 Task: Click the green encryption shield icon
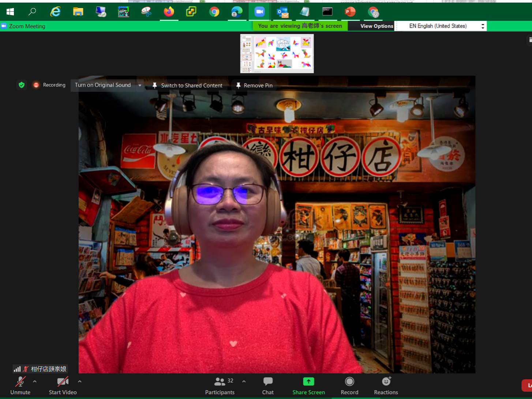[x=22, y=85]
